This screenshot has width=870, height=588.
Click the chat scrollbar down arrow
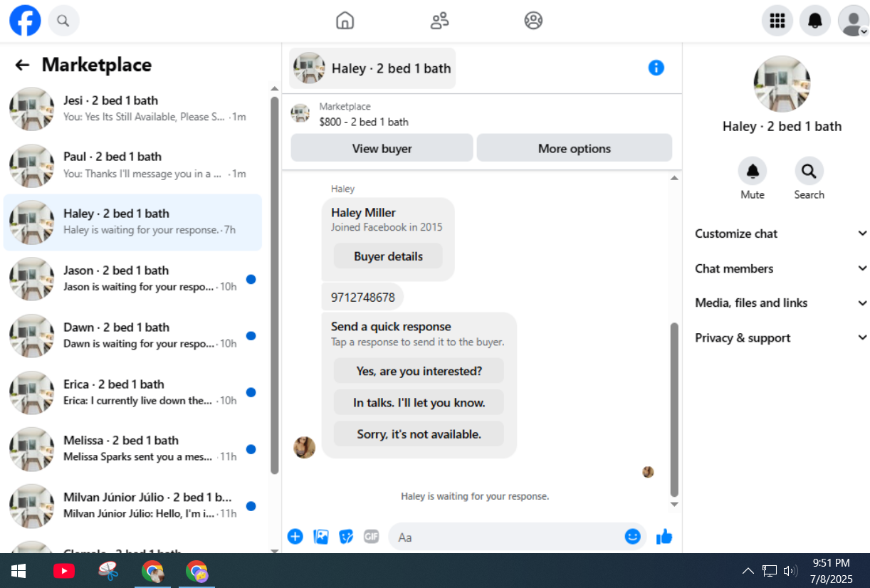[674, 504]
